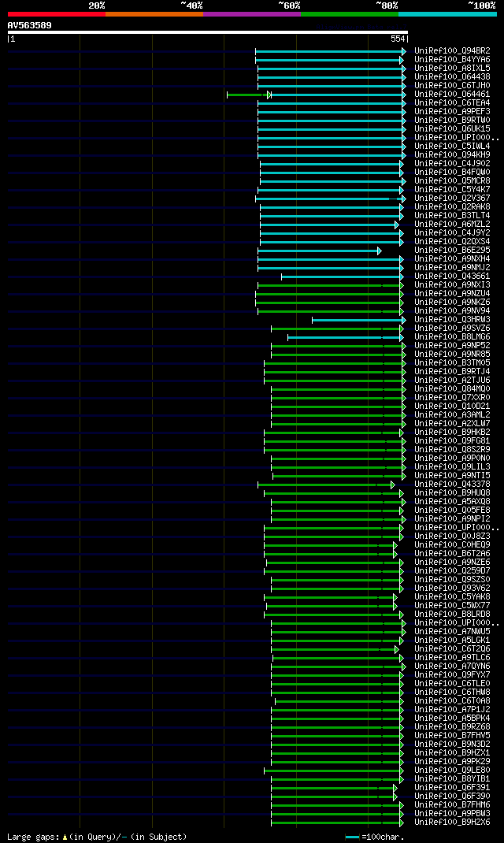Screen dimensions: 504x843
Task: Select label UniRef100_B3TM05
Action: (x=452, y=363)
